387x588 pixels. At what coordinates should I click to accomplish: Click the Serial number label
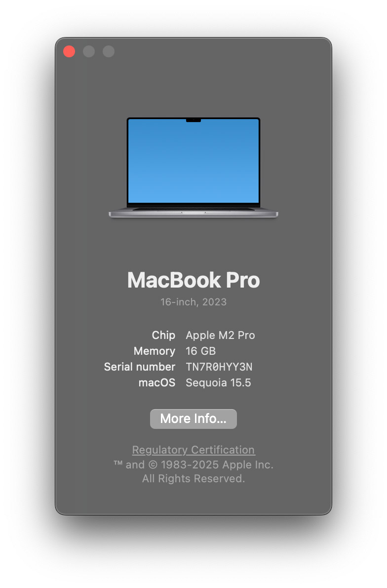tap(139, 367)
